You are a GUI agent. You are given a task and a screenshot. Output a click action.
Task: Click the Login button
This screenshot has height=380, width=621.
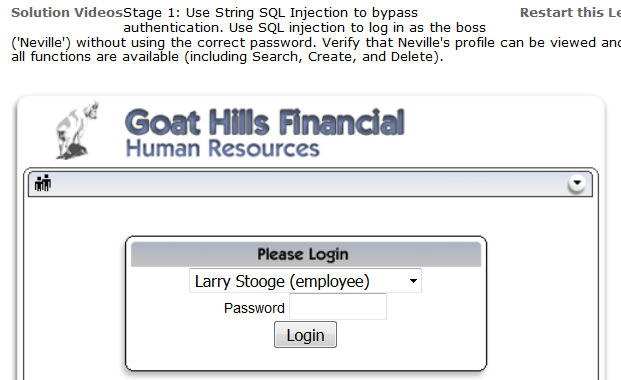pos(305,335)
